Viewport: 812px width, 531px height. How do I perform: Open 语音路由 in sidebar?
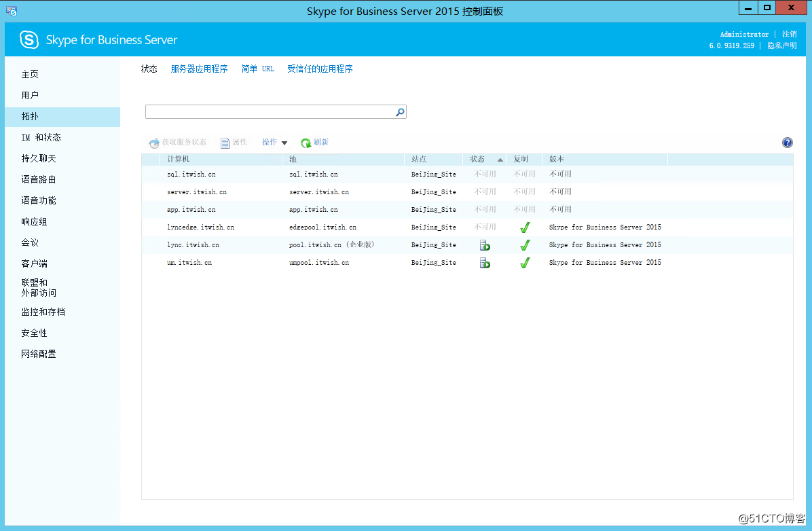point(38,180)
